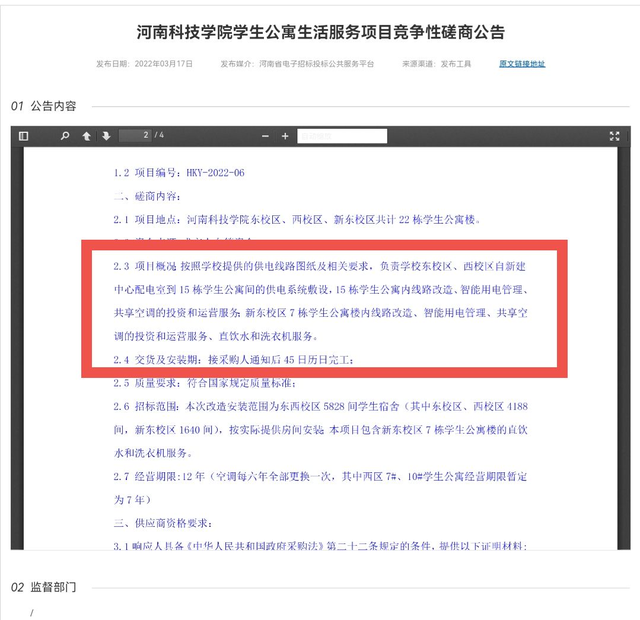Click the 三、供应商资格要求 heading
The width and height of the screenshot is (640, 620).
[162, 523]
